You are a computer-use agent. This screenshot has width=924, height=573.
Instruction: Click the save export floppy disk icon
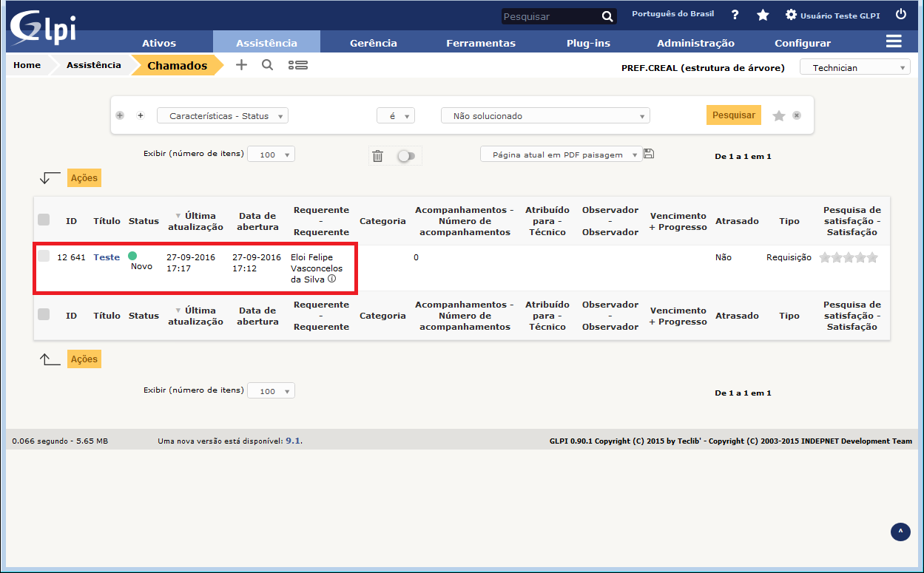pyautogui.click(x=649, y=154)
